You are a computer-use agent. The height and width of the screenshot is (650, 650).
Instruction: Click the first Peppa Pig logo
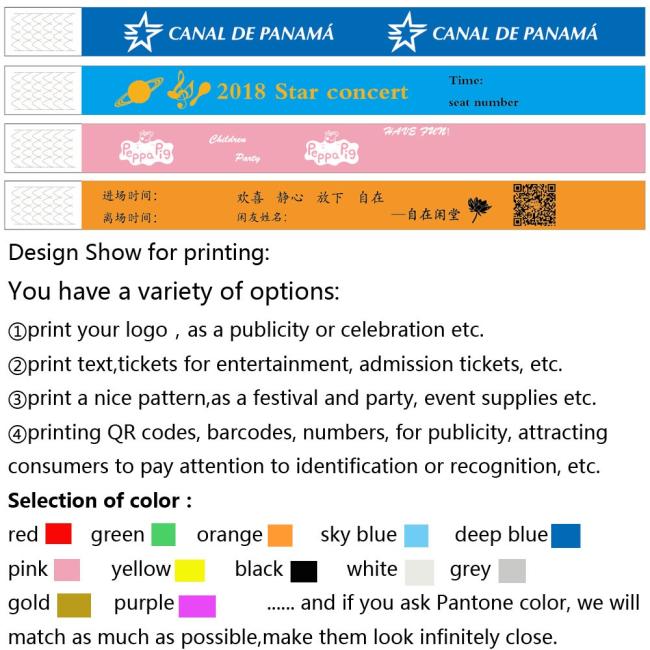coord(146,148)
